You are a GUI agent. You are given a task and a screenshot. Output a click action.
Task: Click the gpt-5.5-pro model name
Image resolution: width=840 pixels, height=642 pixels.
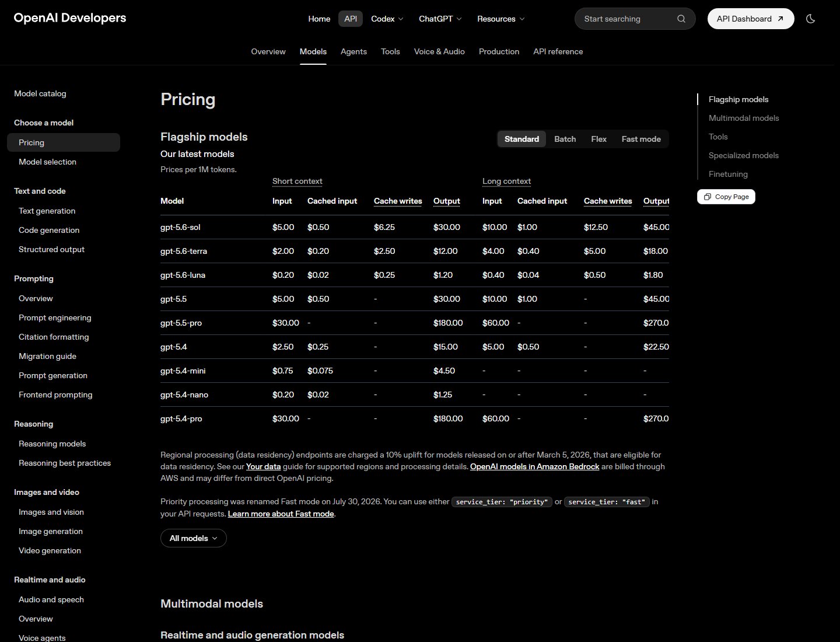point(181,323)
